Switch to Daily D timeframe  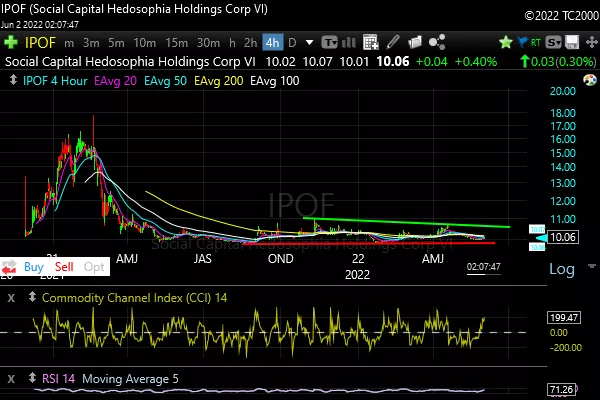(x=292, y=43)
